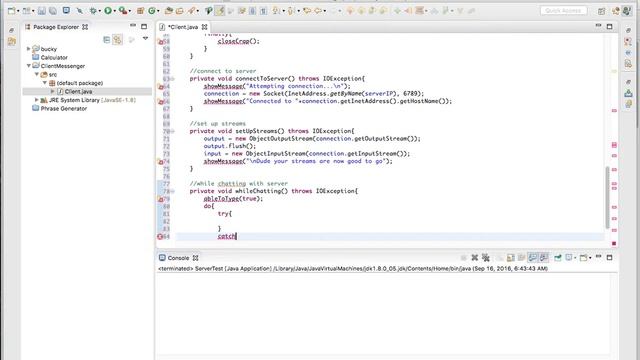Click red error marker in overview ruler

tap(614, 244)
